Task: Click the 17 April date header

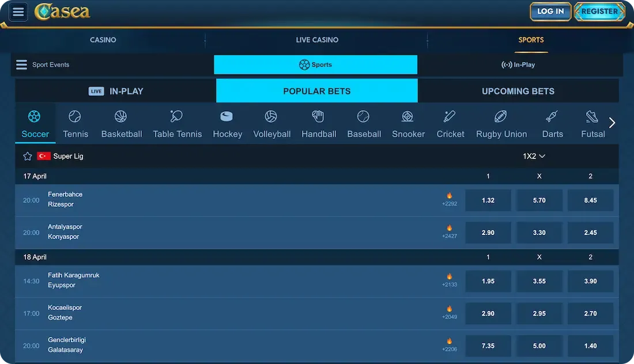Action: click(x=35, y=176)
